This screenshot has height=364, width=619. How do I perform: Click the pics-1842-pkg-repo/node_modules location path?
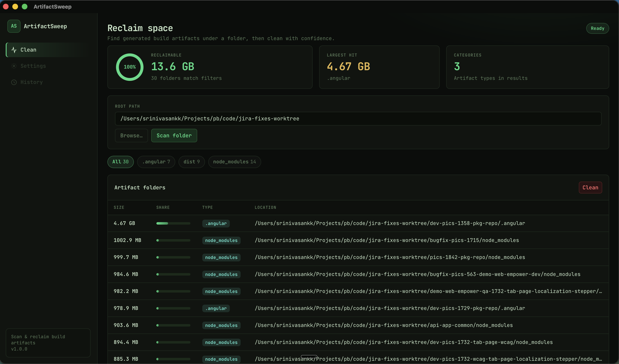tap(390, 257)
